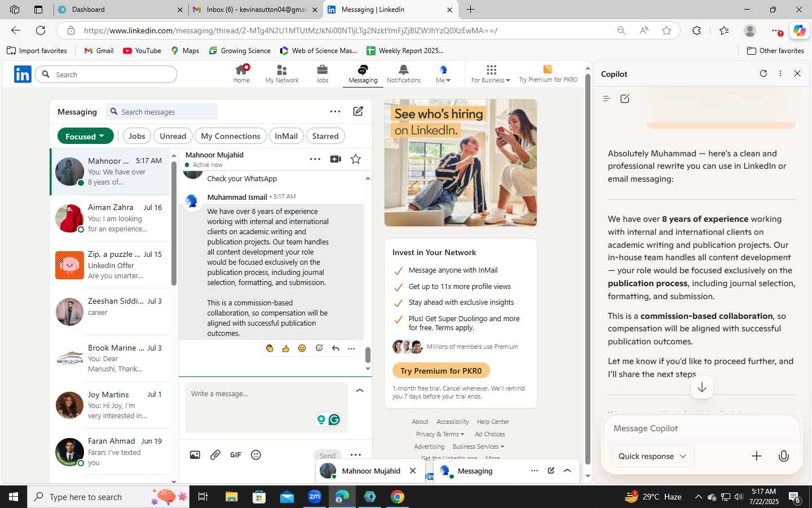812x508 pixels.
Task: Click Try Premium for PKR0 button
Action: tap(441, 371)
